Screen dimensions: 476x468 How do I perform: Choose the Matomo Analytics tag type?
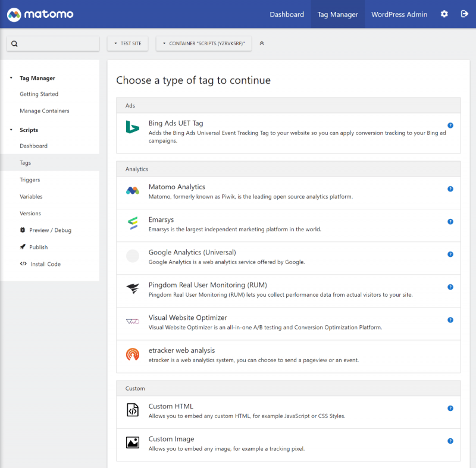pyautogui.click(x=289, y=193)
